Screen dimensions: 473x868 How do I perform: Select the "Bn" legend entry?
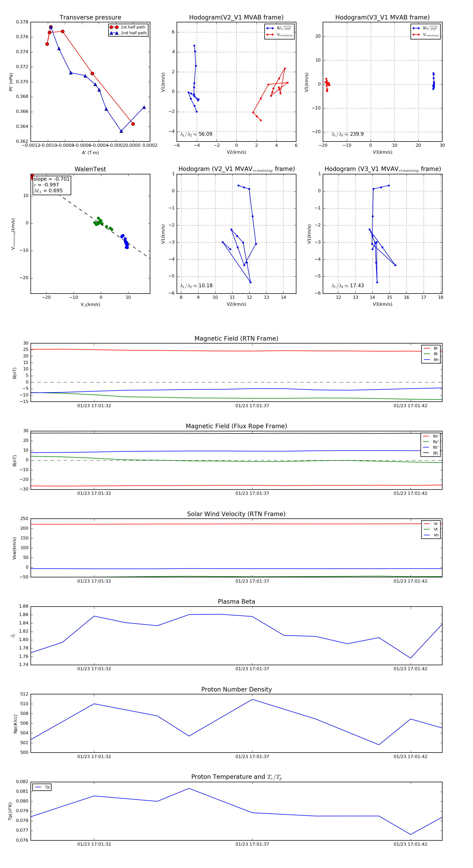(431, 360)
